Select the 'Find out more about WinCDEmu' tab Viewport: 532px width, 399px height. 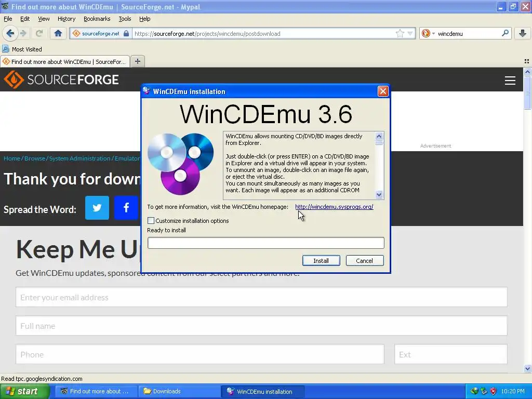pyautogui.click(x=65, y=61)
